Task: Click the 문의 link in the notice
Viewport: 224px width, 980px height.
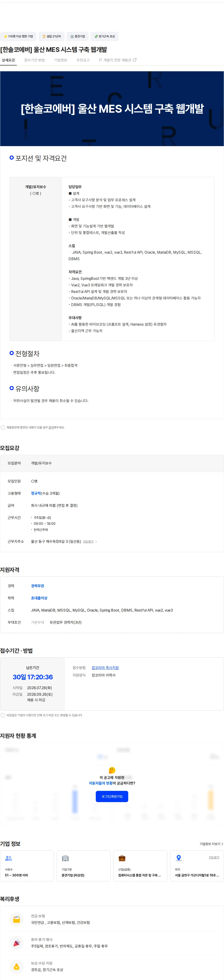Action: (x=51, y=427)
